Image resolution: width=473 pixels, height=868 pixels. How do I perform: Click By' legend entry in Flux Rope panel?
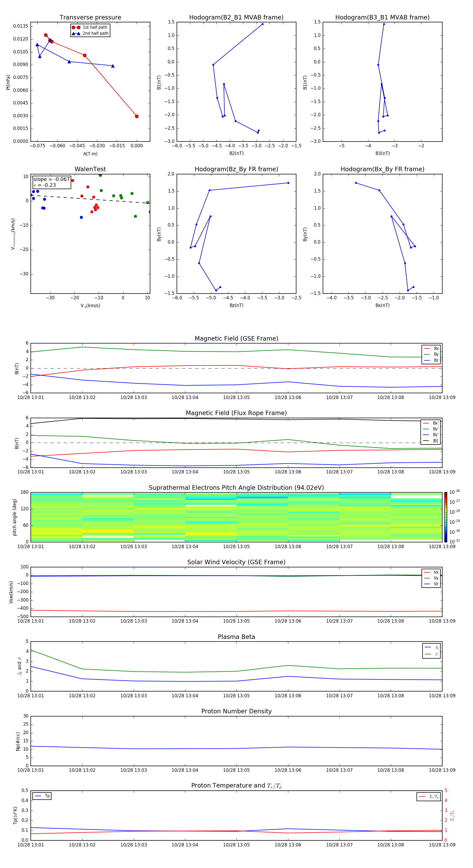[x=431, y=429]
